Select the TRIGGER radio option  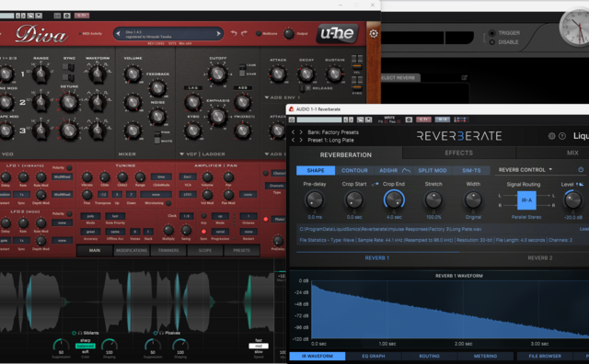[x=491, y=33]
